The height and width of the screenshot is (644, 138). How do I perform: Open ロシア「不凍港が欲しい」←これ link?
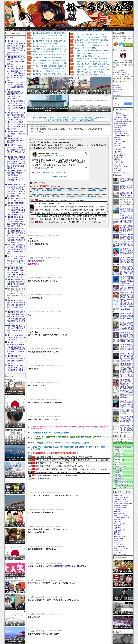(x=46, y=186)
